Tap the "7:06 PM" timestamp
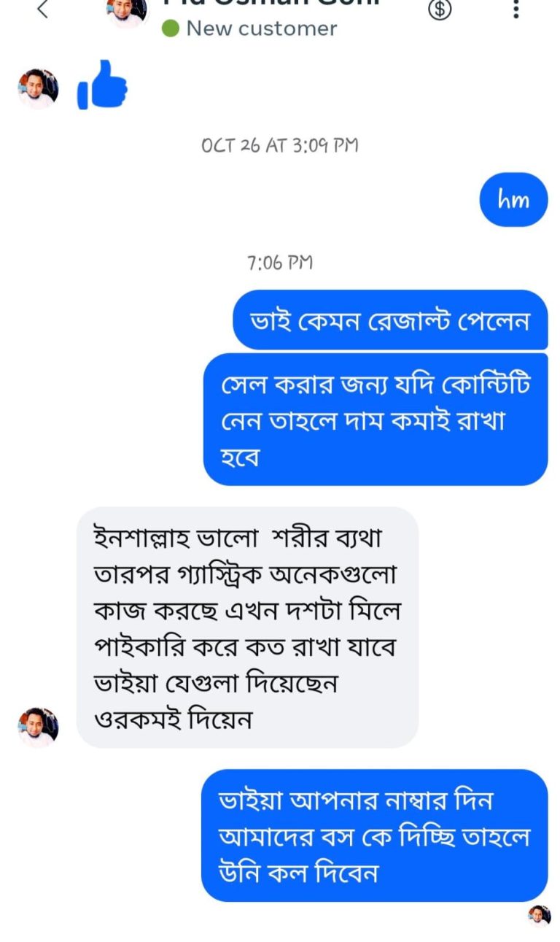The image size is (560, 942). click(280, 263)
